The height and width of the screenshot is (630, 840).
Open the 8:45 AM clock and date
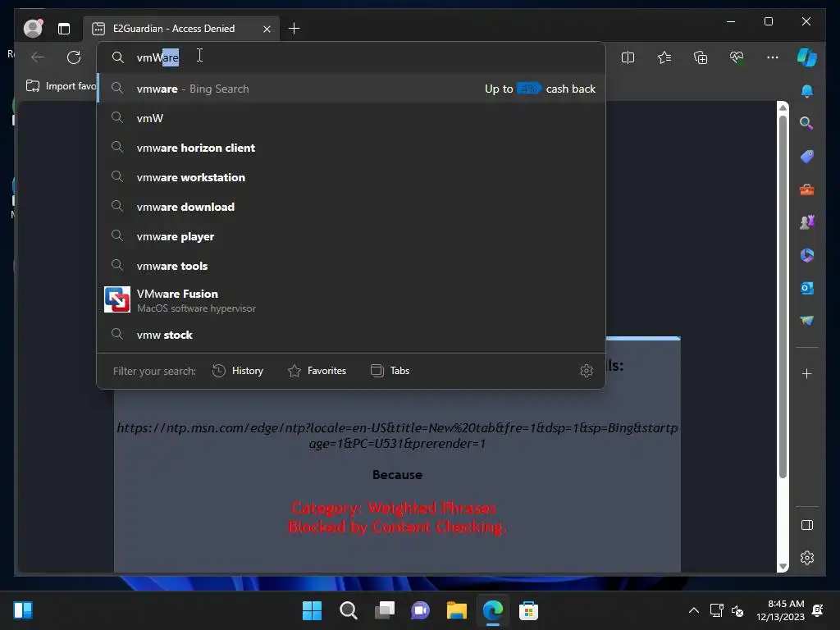tap(781, 610)
